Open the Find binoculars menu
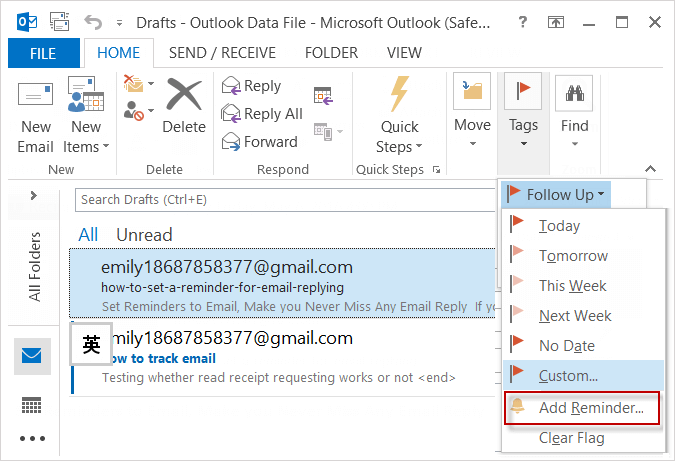Image resolution: width=675 pixels, height=461 pixels. [x=574, y=111]
